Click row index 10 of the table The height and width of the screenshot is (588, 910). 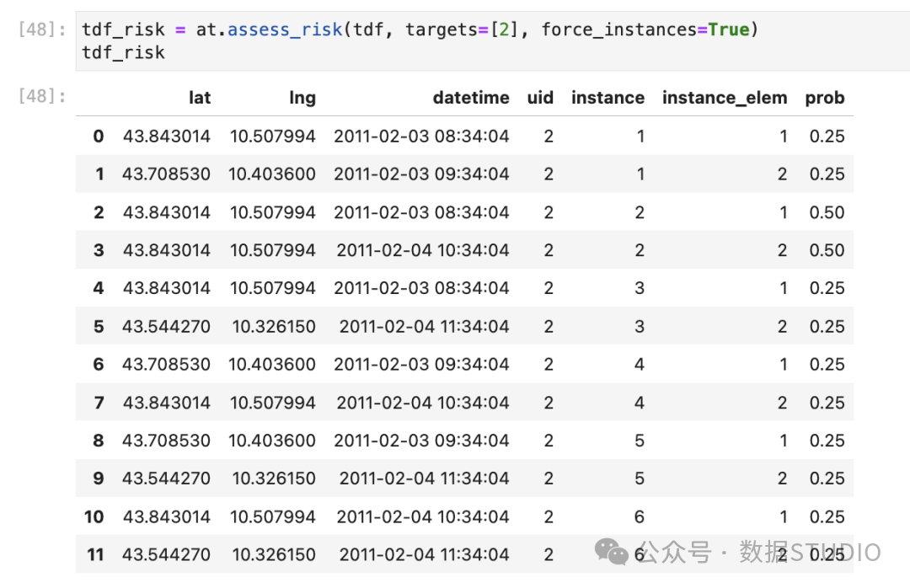[94, 516]
